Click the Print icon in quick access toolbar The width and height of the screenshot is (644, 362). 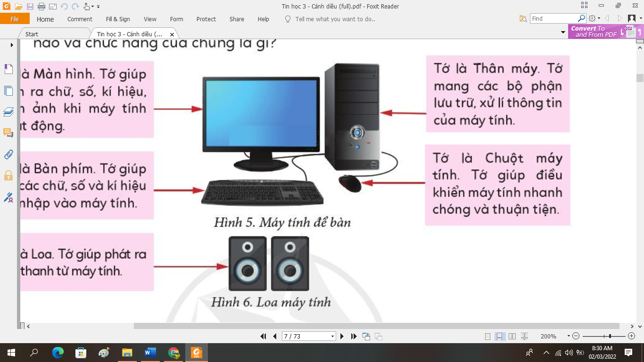[x=41, y=7]
